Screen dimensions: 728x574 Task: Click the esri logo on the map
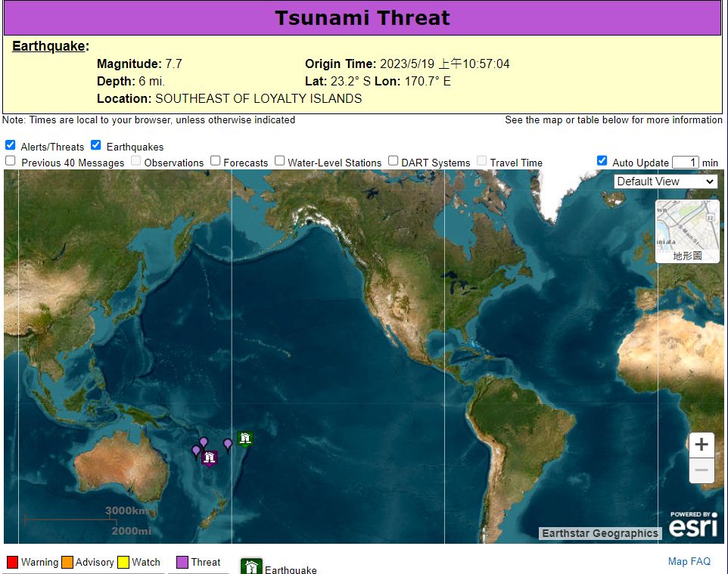pyautogui.click(x=693, y=525)
